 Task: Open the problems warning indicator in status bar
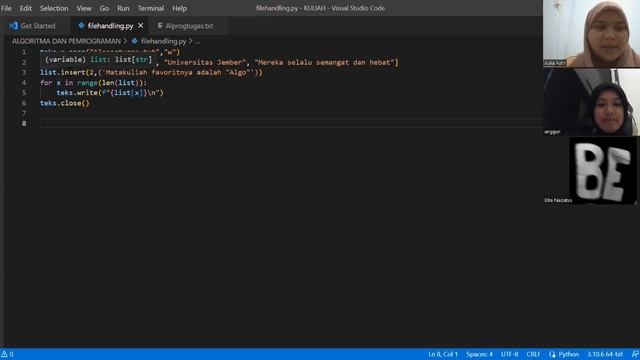7,354
